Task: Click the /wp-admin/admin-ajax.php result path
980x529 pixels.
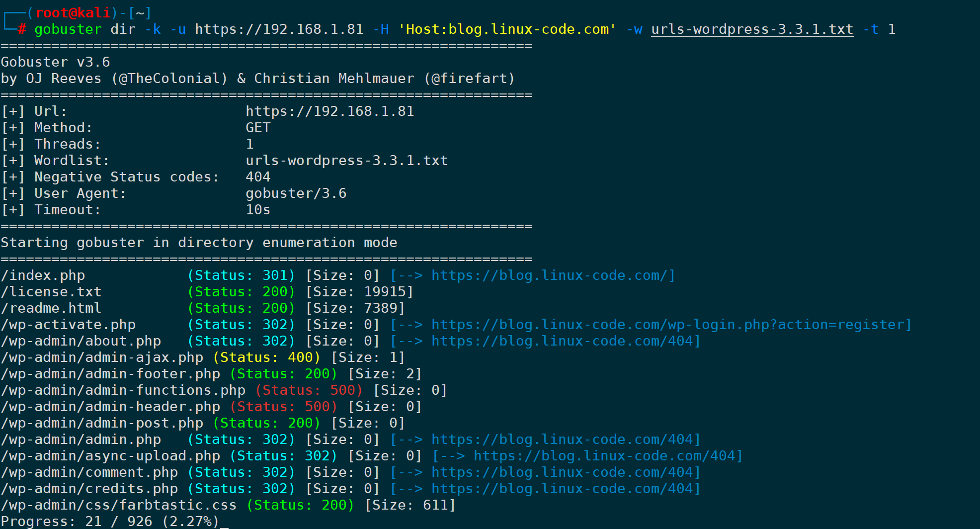Action: 102,357
